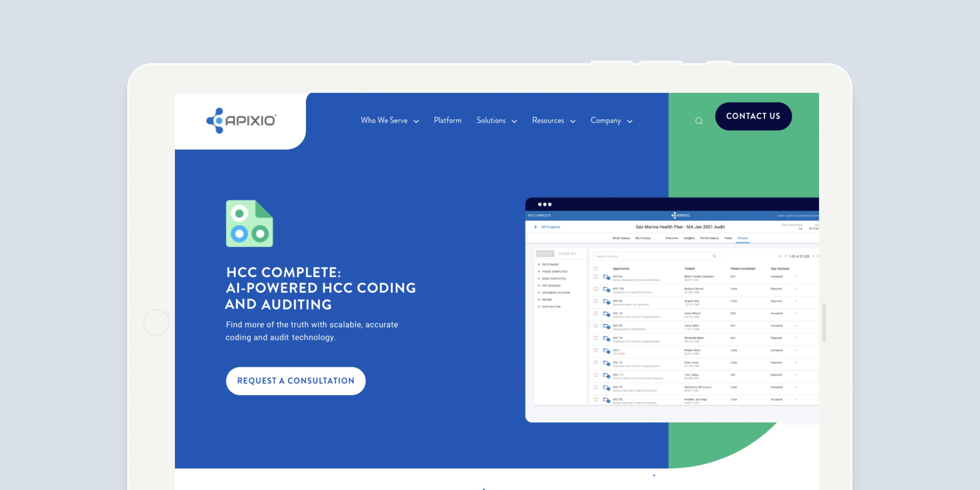Open decision chevron on Tera Fahey row
This screenshot has width=980, height=490.
point(796,375)
